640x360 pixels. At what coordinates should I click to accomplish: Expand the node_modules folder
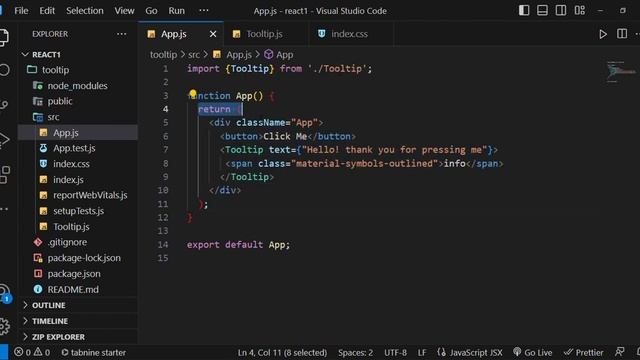(78, 86)
